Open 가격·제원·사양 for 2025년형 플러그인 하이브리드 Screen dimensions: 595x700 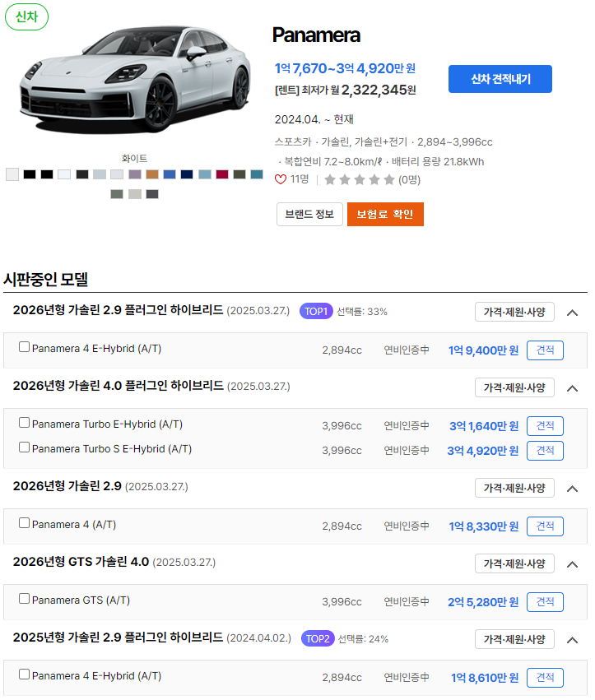tap(514, 639)
